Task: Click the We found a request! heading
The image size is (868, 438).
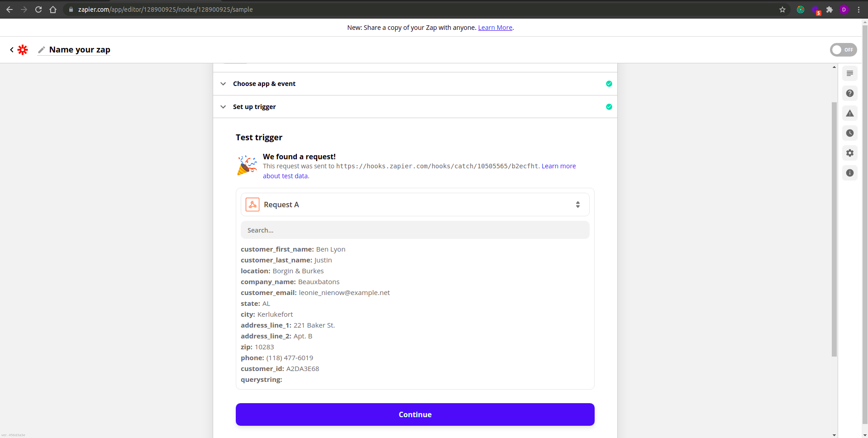Action: tap(299, 157)
